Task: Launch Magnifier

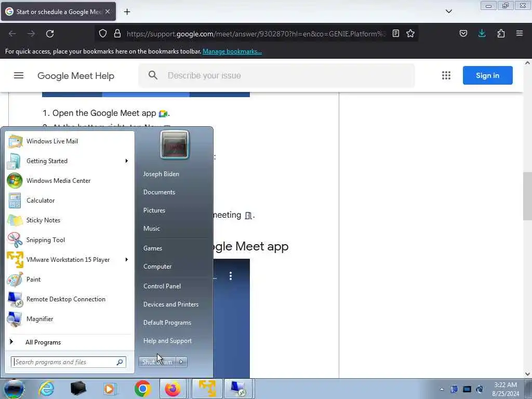Action: tap(70, 319)
